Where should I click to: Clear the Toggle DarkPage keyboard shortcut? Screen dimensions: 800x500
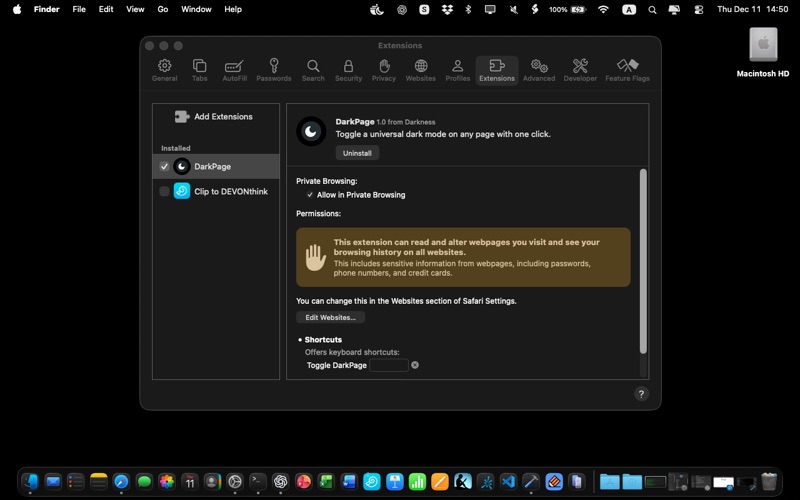coord(415,365)
